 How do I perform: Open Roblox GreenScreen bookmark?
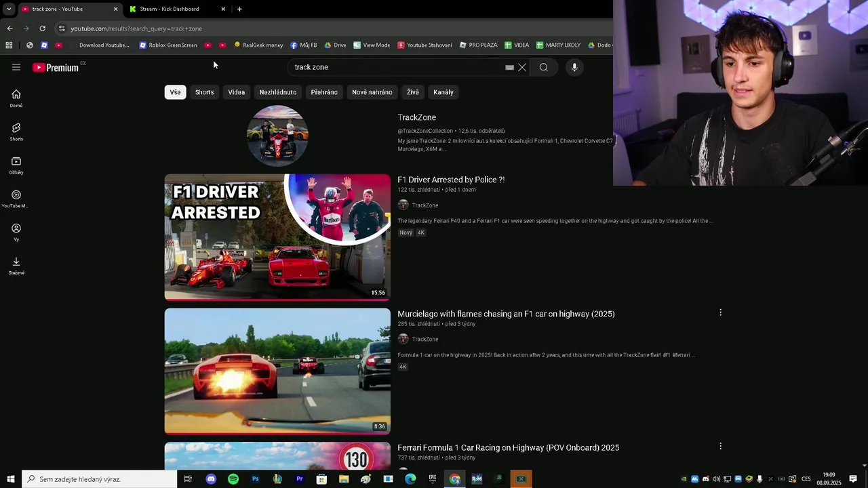pyautogui.click(x=168, y=45)
